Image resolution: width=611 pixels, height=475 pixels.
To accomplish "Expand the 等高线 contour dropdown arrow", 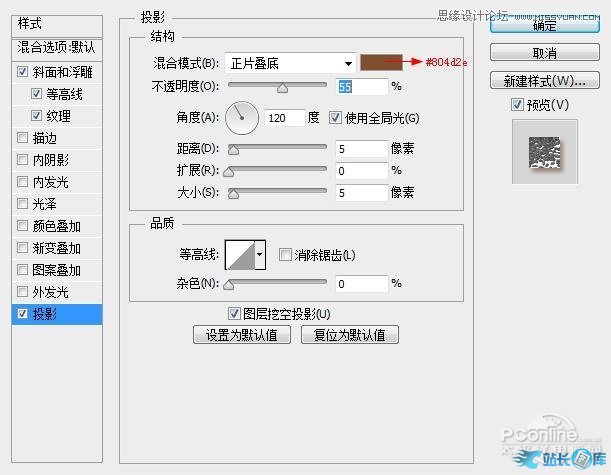I will [x=261, y=256].
